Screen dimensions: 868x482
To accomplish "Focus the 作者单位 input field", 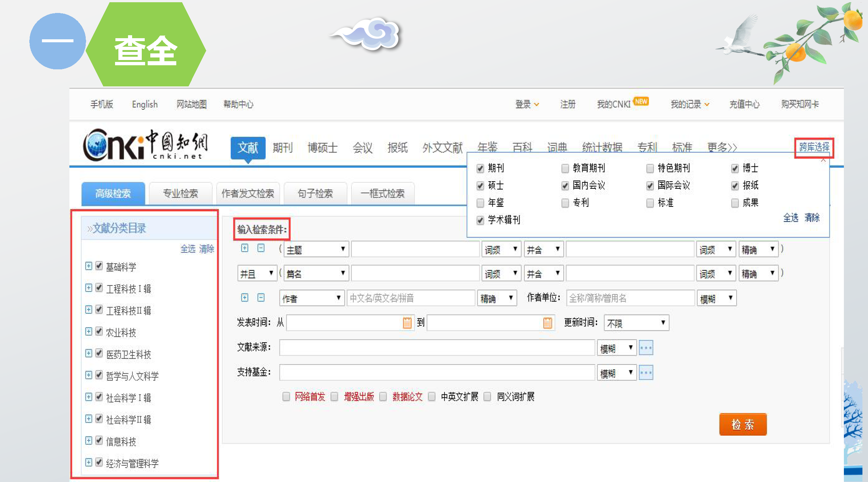I will tap(630, 298).
